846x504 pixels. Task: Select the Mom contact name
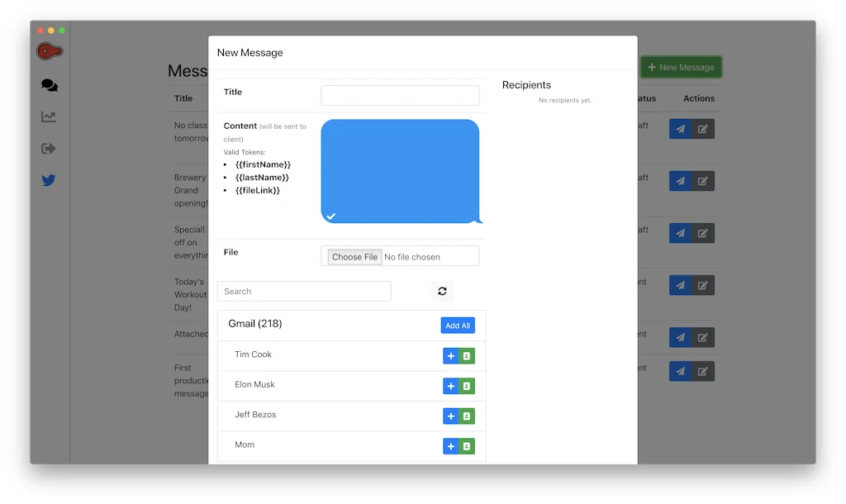245,445
